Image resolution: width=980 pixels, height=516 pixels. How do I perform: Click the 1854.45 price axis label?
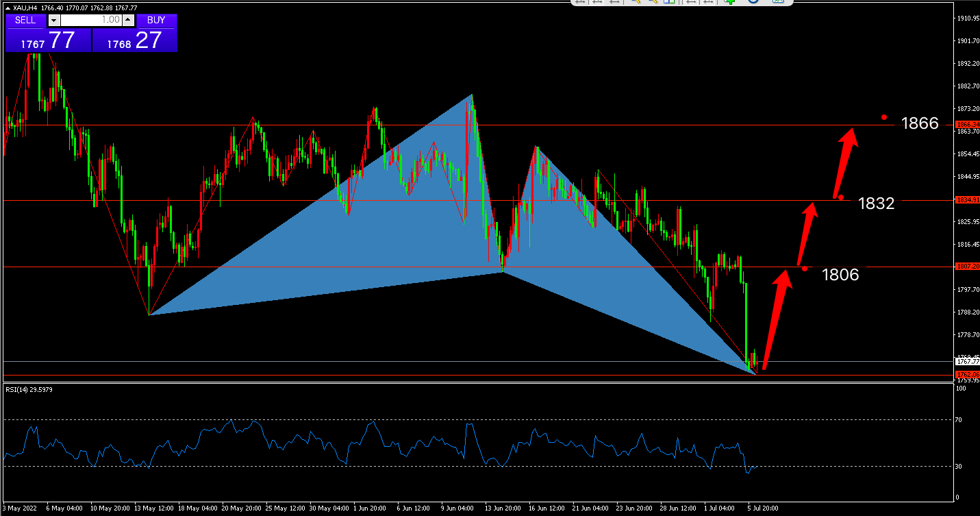968,154
